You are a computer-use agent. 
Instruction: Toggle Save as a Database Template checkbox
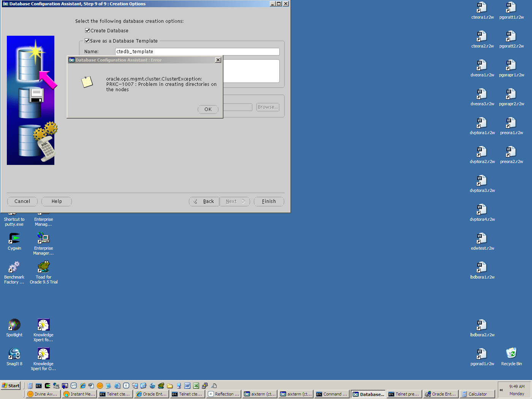click(87, 41)
